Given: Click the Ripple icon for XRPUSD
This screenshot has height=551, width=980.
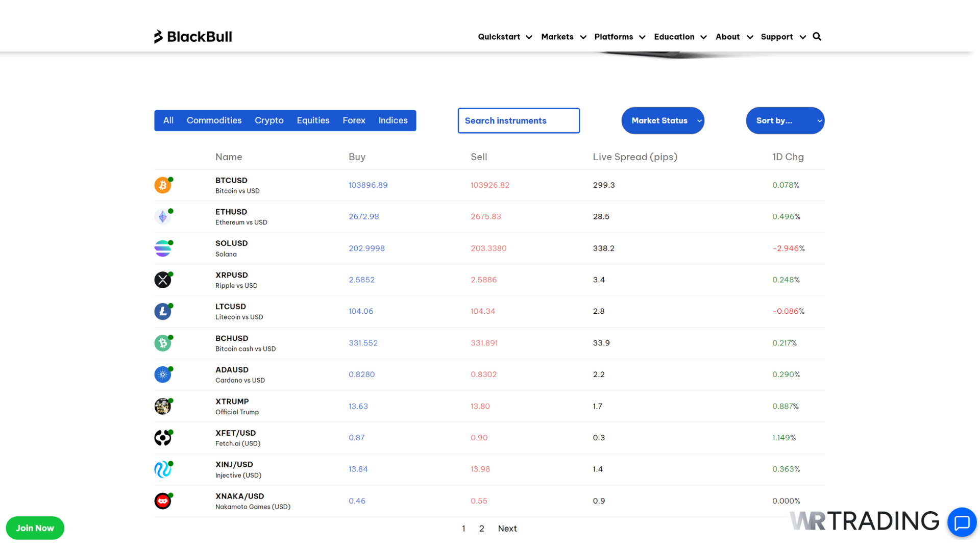Looking at the screenshot, I should pyautogui.click(x=163, y=280).
